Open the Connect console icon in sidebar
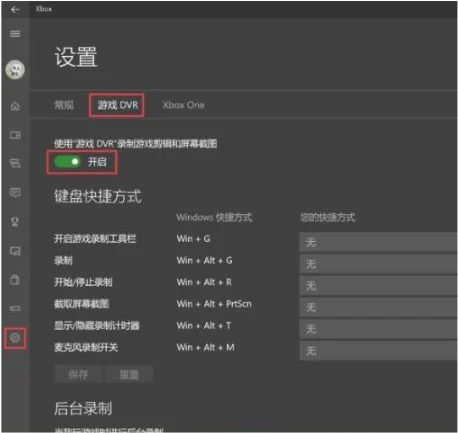Image resolution: width=458 pixels, height=433 pixels. click(x=15, y=308)
